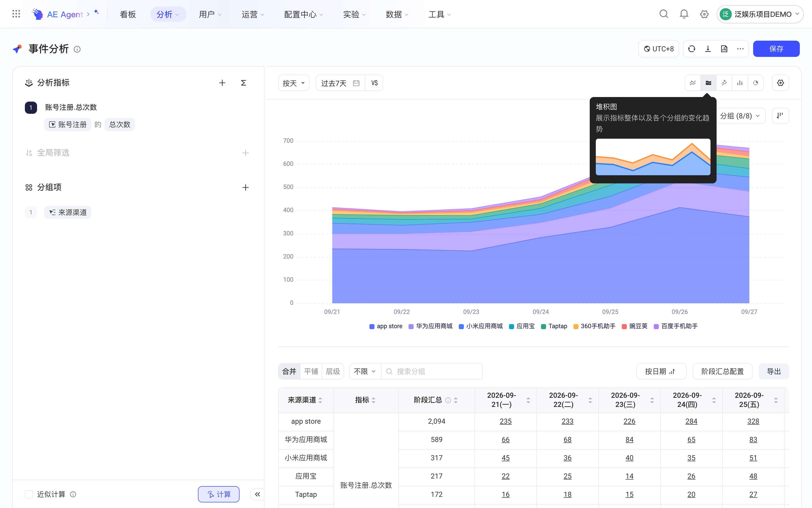Click the search magnifier icon
The height and width of the screenshot is (508, 812).
[x=664, y=14]
